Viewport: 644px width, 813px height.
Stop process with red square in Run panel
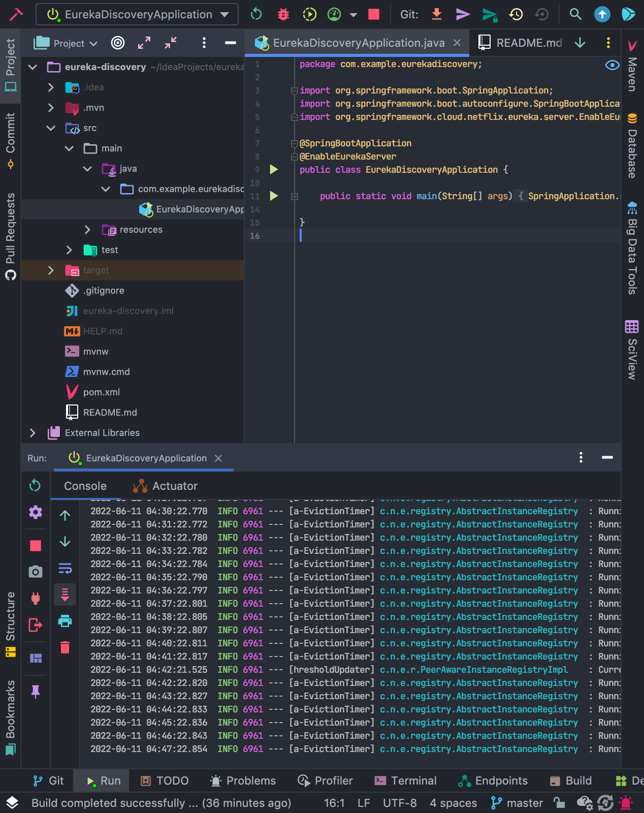click(x=36, y=546)
